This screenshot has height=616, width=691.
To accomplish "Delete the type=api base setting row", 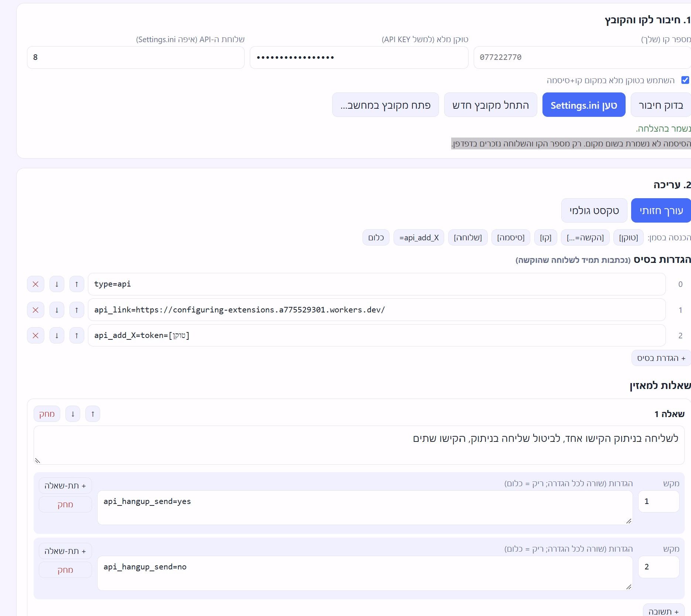I will coord(35,284).
